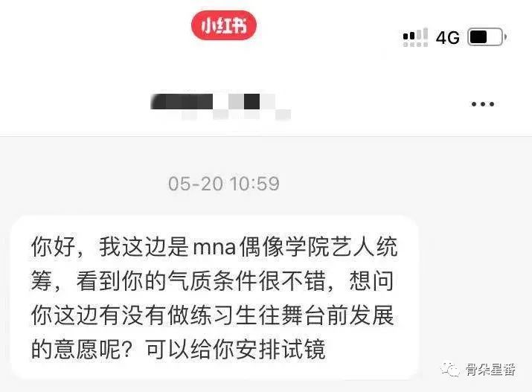
Task: Tap the red 小红书 badge
Action: pyautogui.click(x=224, y=25)
